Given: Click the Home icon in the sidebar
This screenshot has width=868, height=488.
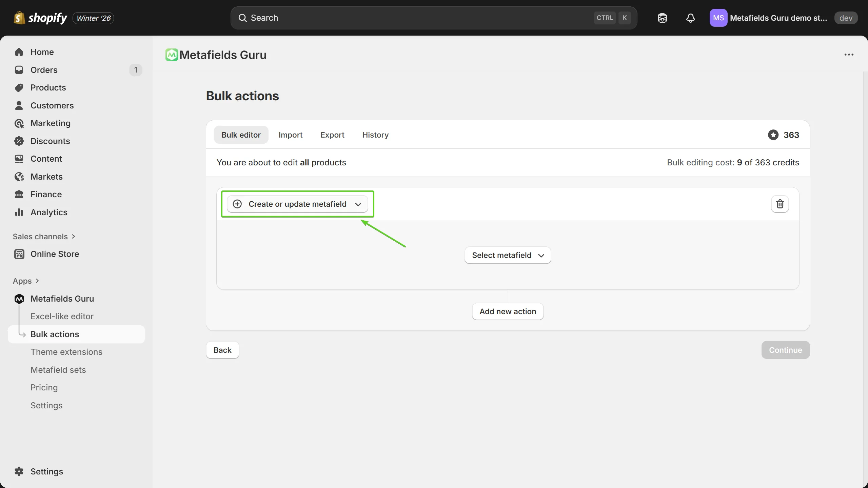Looking at the screenshot, I should (19, 52).
